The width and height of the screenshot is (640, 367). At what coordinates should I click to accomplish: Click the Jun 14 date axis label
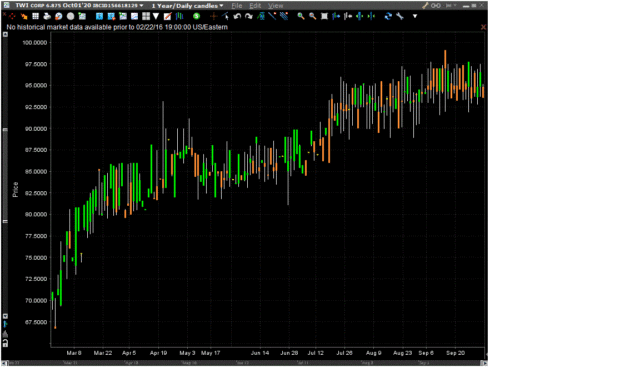pyautogui.click(x=260, y=353)
